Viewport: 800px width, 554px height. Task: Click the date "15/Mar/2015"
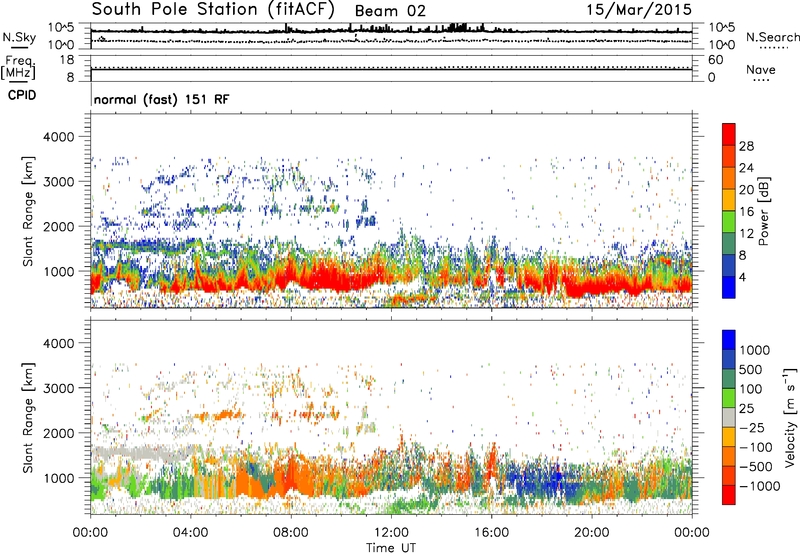click(x=639, y=10)
